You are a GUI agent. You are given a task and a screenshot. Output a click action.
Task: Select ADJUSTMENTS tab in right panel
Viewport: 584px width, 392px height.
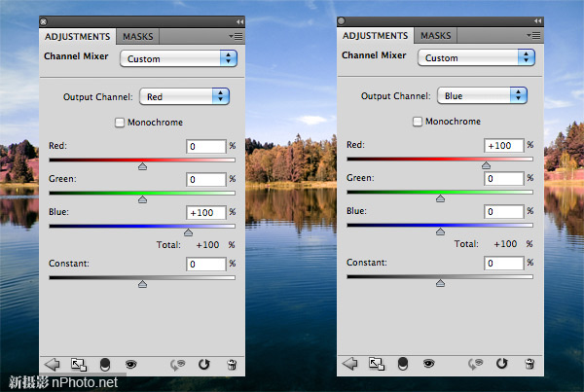tap(376, 35)
